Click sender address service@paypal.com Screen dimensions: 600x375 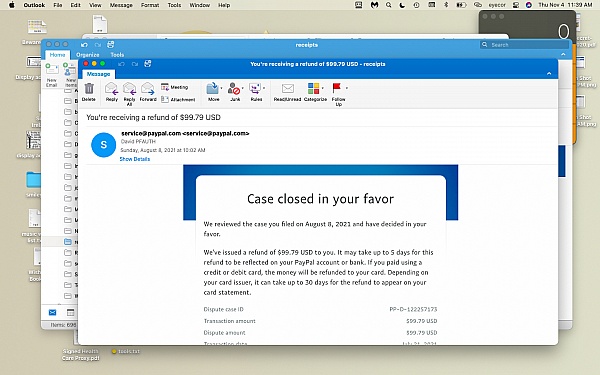185,133
